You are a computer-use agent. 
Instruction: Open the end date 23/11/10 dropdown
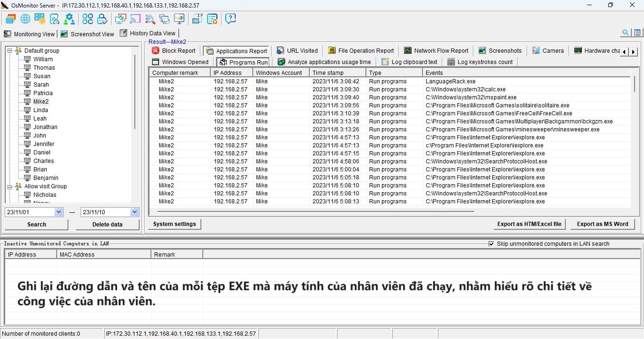135,212
